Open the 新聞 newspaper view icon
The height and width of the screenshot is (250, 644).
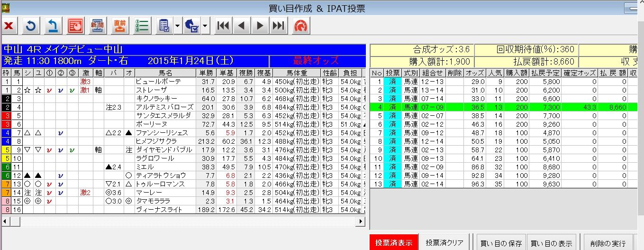98,26
